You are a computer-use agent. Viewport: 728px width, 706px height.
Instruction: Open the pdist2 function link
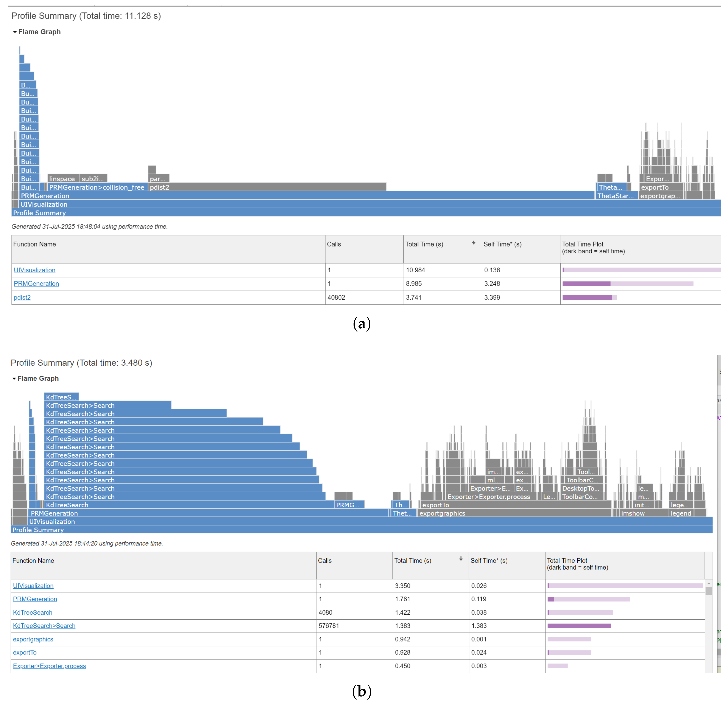22,298
